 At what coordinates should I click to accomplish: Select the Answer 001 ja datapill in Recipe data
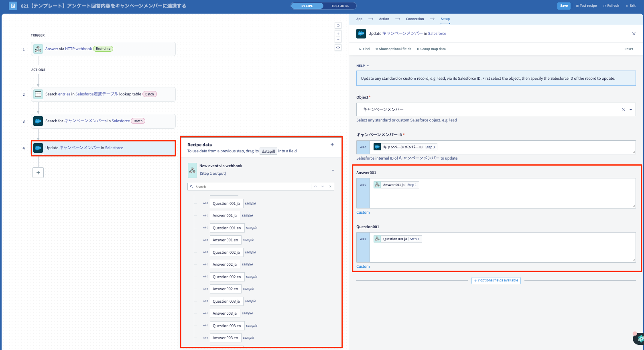pyautogui.click(x=225, y=216)
